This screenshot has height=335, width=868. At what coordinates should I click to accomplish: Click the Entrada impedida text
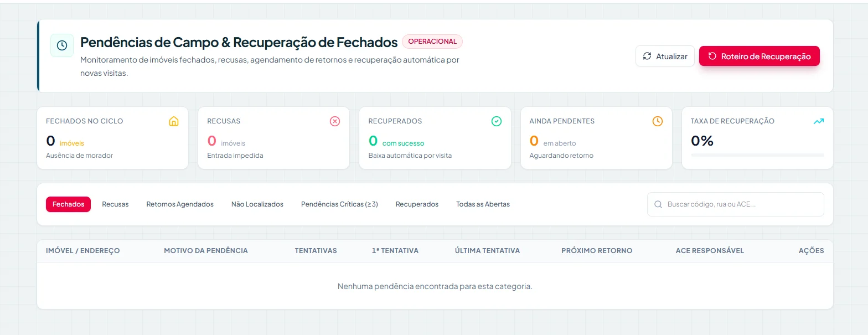[235, 156]
